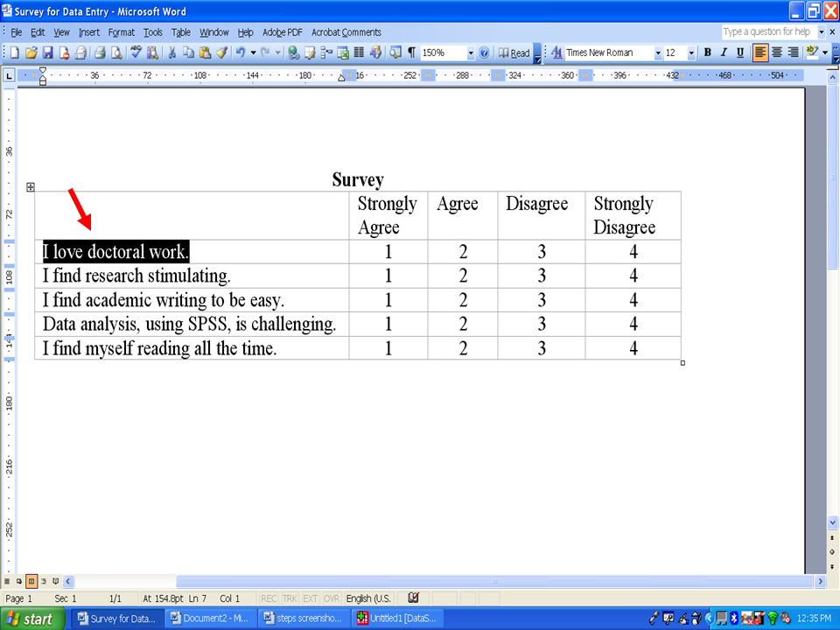840x630 pixels.
Task: Click the Read button
Action: pos(514,53)
